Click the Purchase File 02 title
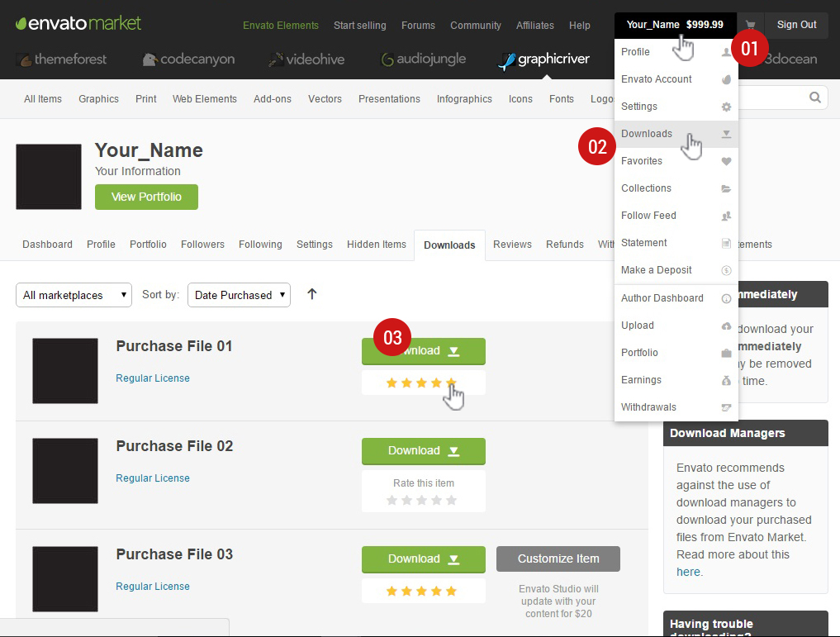 pyautogui.click(x=174, y=446)
